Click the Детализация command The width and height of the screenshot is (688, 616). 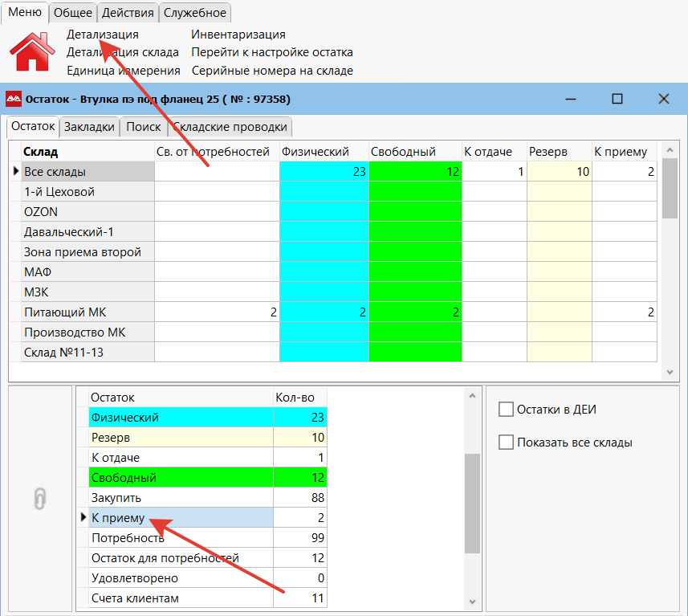(102, 35)
